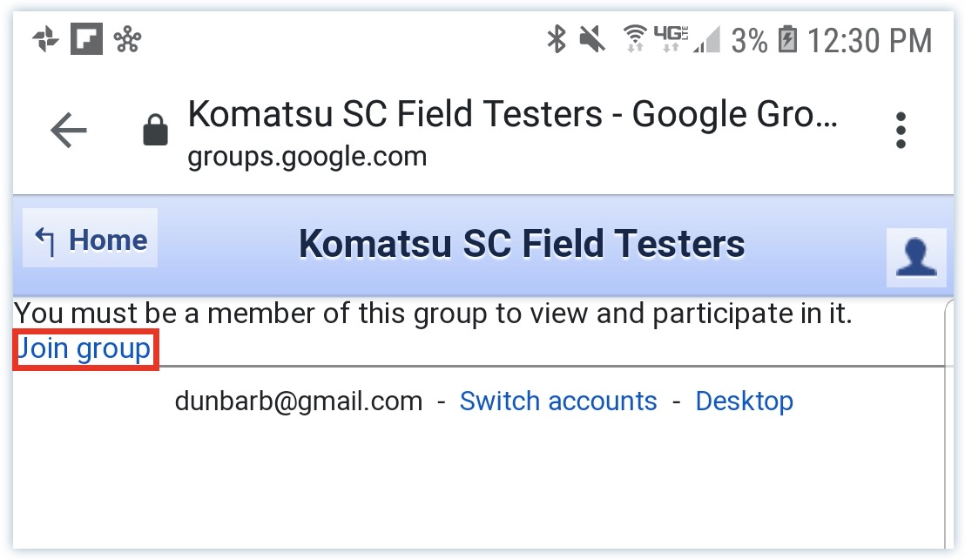The width and height of the screenshot is (965, 560).
Task: Tap the Wi-Fi status icon
Action: click(x=635, y=39)
